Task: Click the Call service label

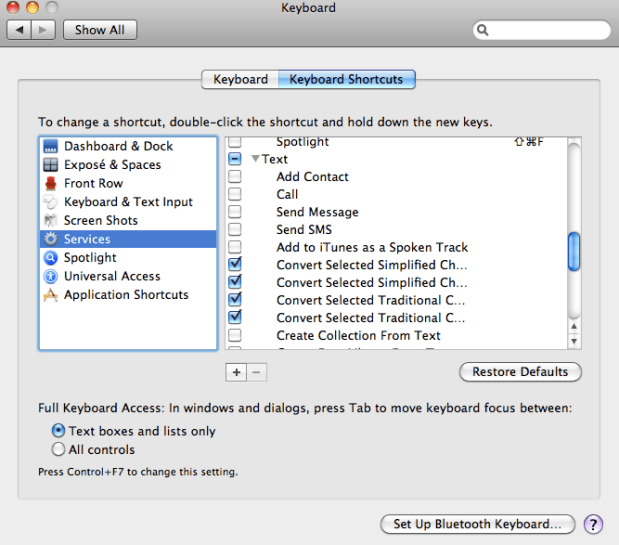Action: click(x=287, y=194)
